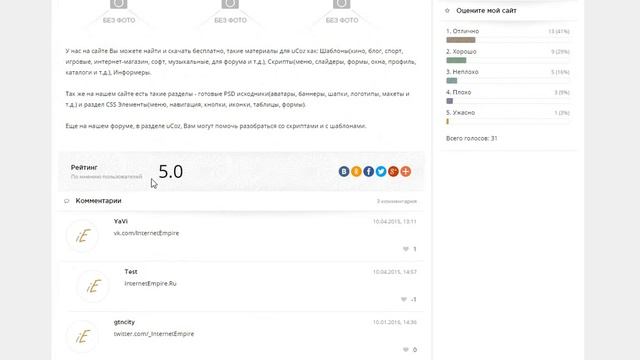This screenshot has height=360, width=640.
Task: Click the 0 score on gtncity's comment
Action: pos(415,350)
